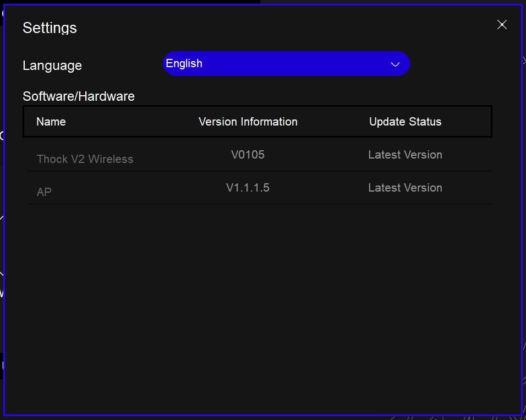Screen dimensions: 526x420
Task: Click Latest Version status for AP
Action: 405,188
